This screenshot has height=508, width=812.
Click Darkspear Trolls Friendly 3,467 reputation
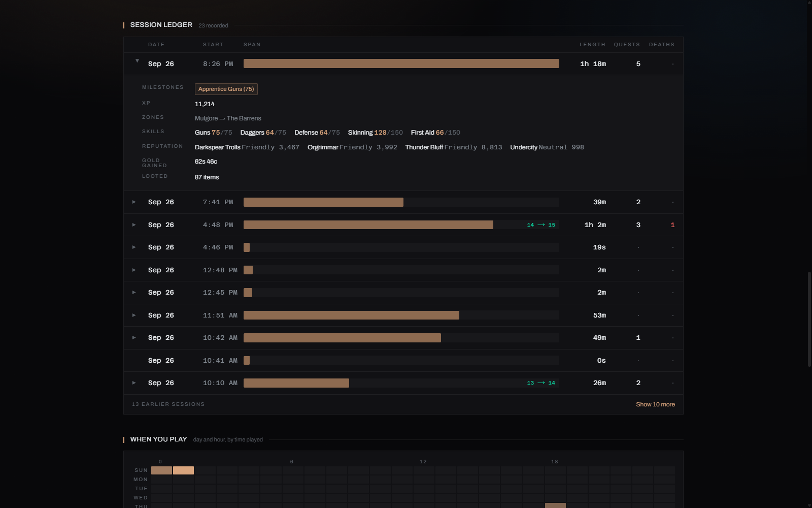pyautogui.click(x=247, y=147)
